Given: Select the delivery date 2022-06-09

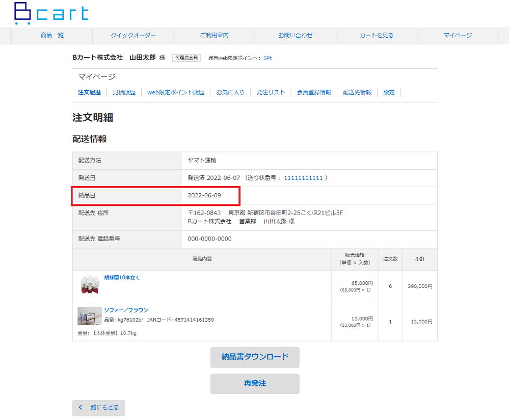Looking at the screenshot, I should (x=204, y=196).
